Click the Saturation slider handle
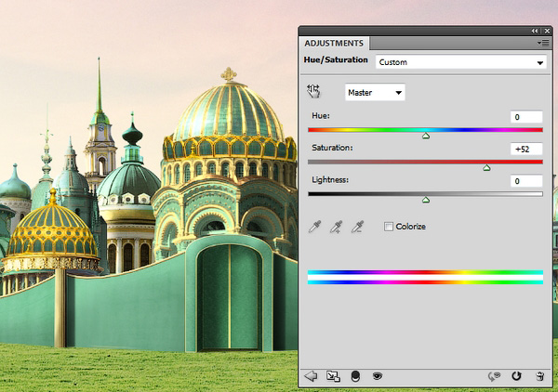The image size is (558, 392). pos(486,168)
